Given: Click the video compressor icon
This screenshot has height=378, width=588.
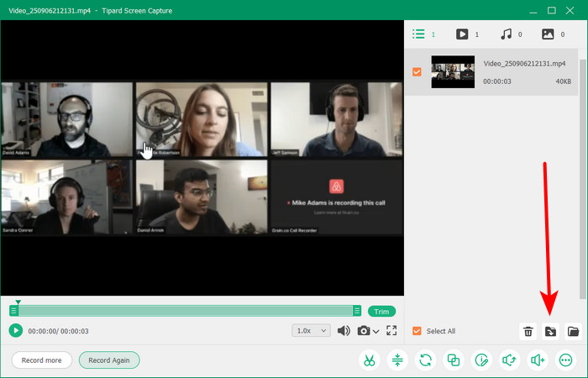Looking at the screenshot, I should (397, 360).
